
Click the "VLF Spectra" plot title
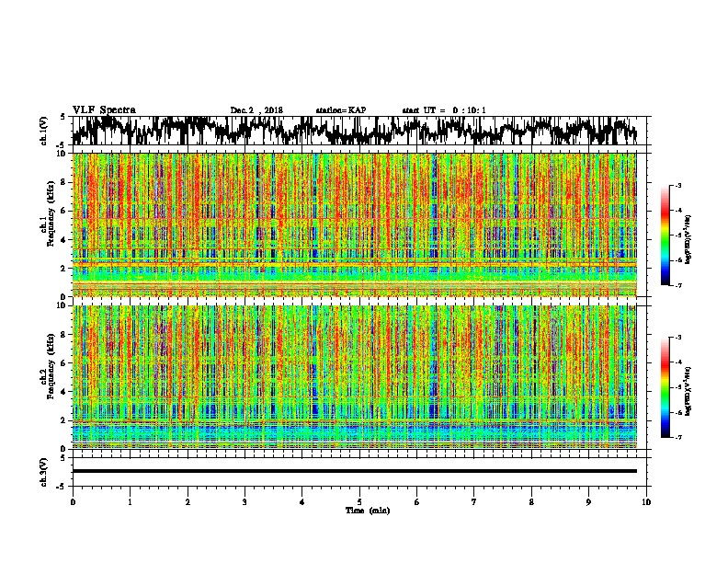coord(104,110)
